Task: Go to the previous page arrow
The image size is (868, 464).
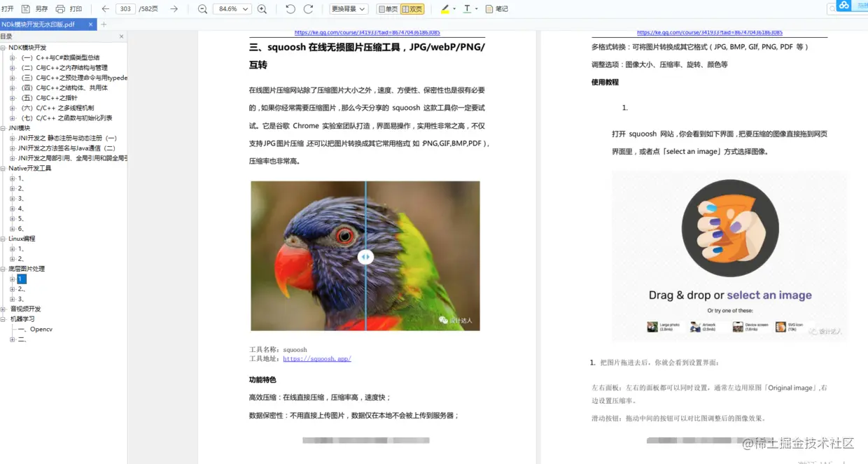Action: click(x=106, y=9)
